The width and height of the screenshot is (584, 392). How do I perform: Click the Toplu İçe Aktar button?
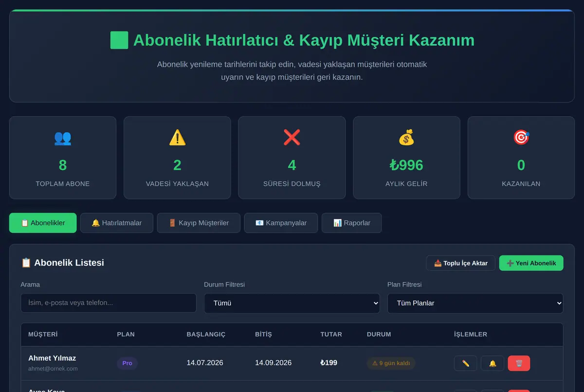tap(460, 263)
